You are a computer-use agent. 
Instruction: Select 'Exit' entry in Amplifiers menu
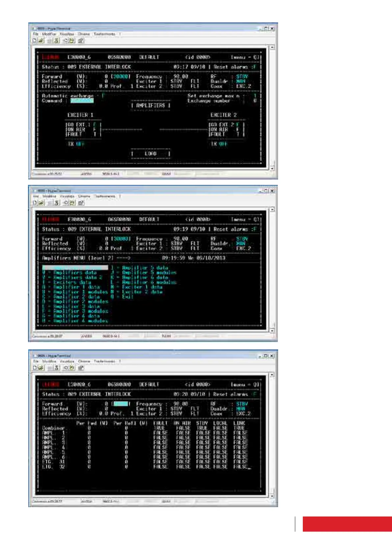coord(122,296)
